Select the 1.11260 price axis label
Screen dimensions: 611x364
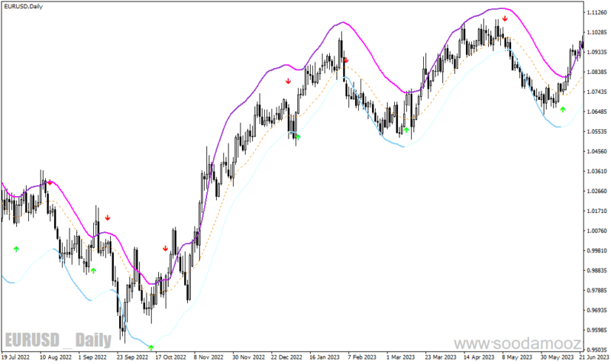[597, 12]
